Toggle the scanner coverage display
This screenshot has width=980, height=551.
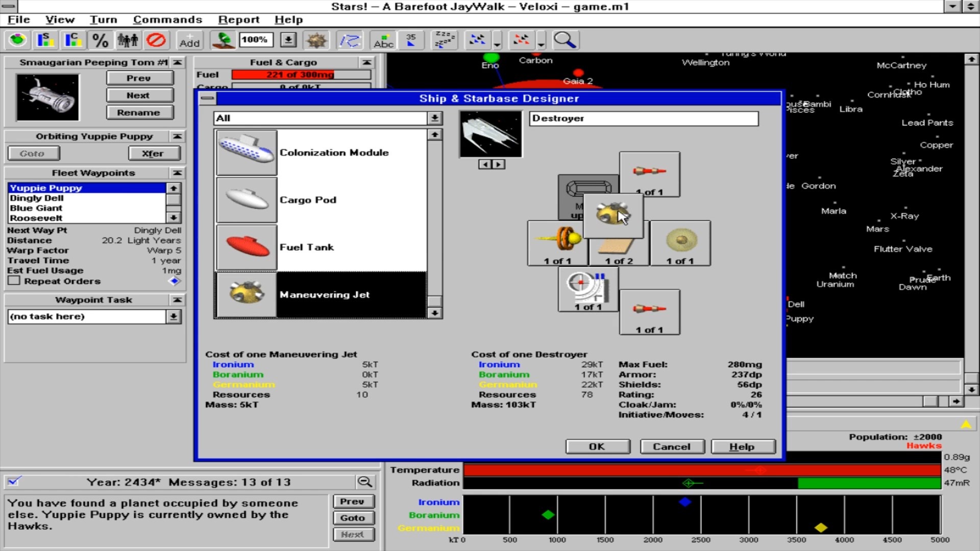click(223, 40)
